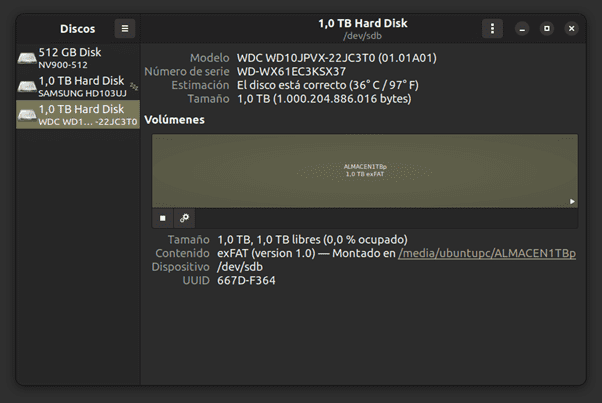Image resolution: width=602 pixels, height=403 pixels.
Task: Maximize the Discos window
Action: point(546,29)
